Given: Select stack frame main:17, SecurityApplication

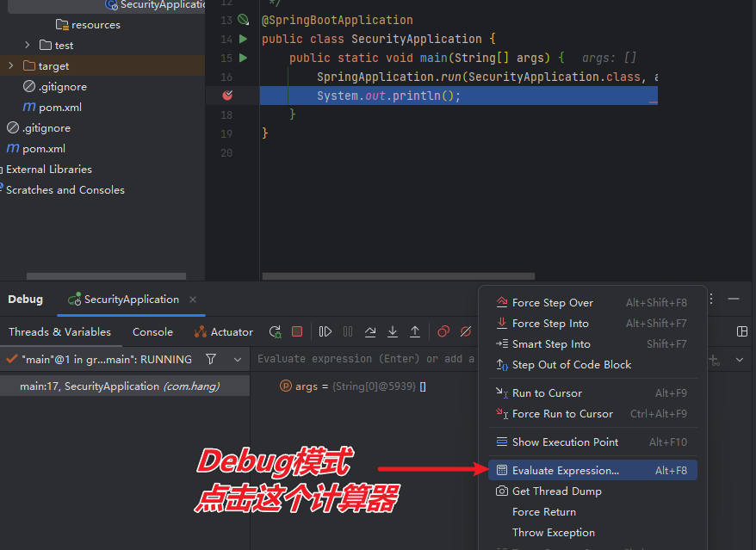Looking at the screenshot, I should pos(125,386).
